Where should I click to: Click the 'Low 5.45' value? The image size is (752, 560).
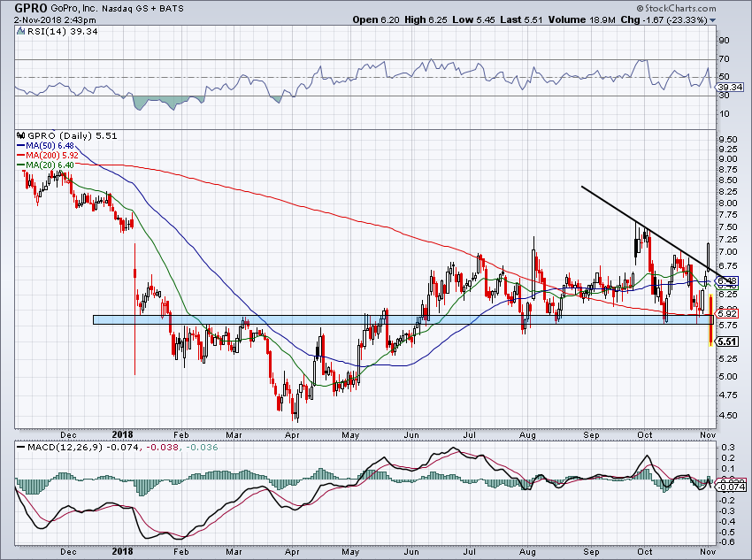click(x=474, y=19)
